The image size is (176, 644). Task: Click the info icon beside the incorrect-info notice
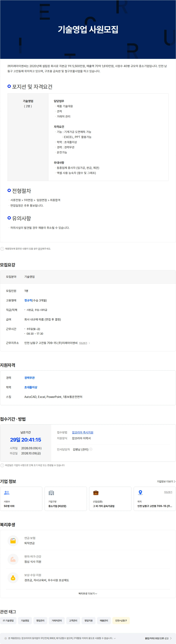click(x=2, y=248)
